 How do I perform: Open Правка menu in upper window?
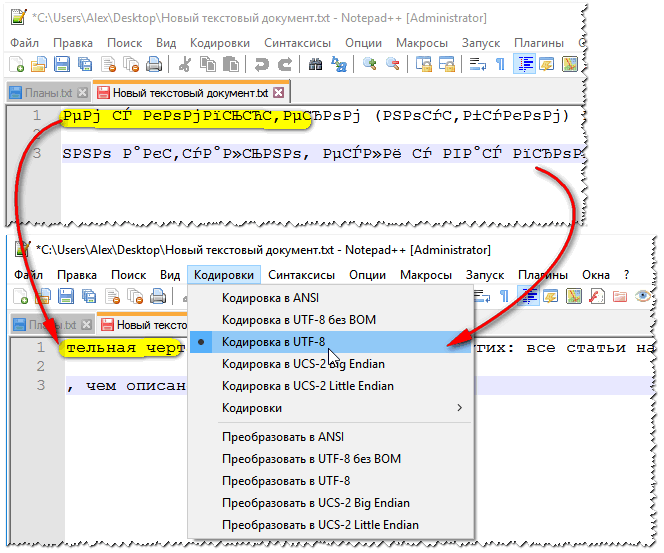coord(73,43)
